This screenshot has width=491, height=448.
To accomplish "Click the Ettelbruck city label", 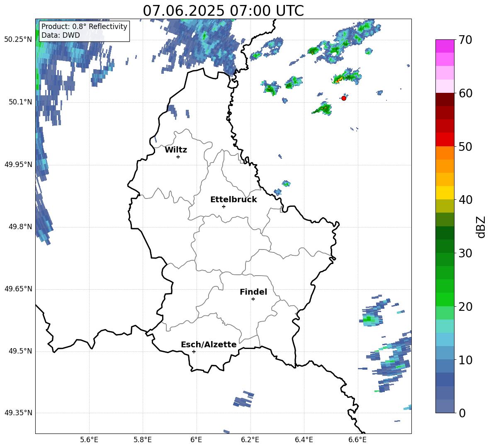I will 233,200.
